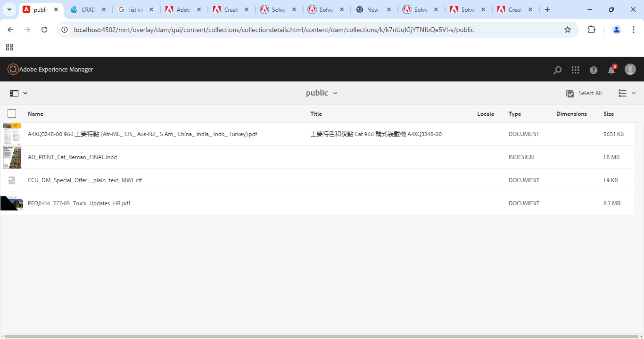
Task: Sort by the Locale column header
Action: (486, 114)
